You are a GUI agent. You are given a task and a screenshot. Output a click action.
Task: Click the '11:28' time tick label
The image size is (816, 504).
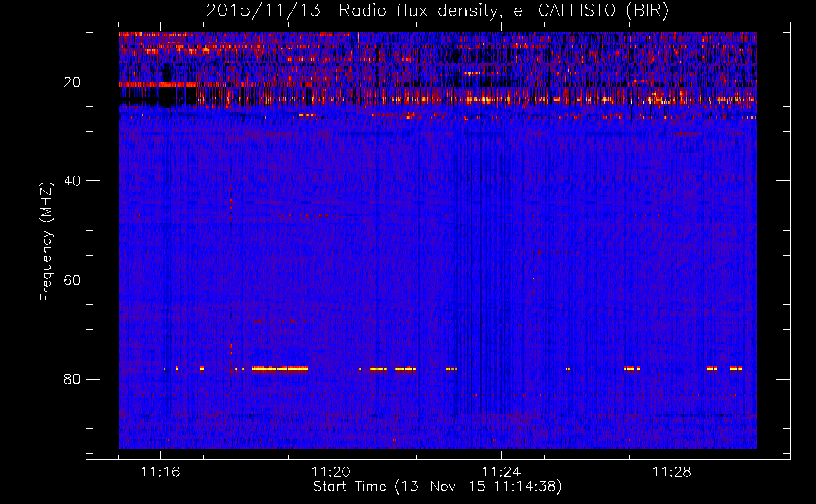672,472
